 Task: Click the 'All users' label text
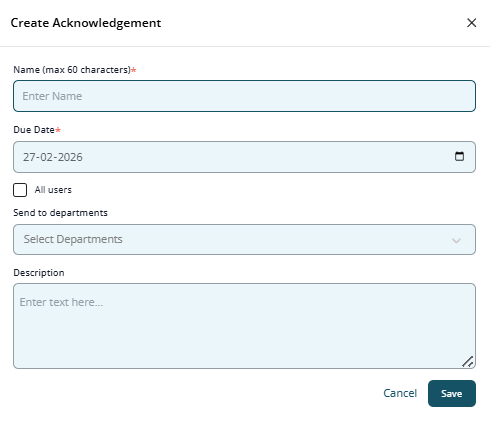pos(53,190)
